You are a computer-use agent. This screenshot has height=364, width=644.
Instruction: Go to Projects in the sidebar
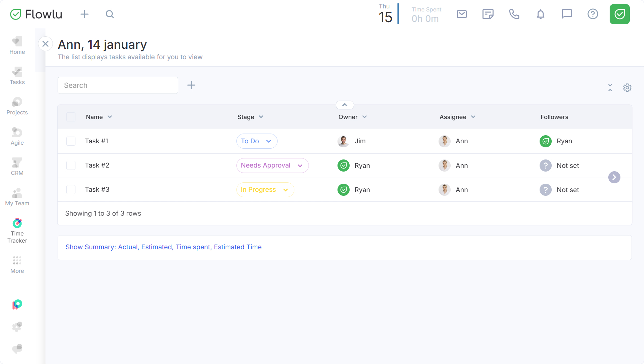(17, 106)
